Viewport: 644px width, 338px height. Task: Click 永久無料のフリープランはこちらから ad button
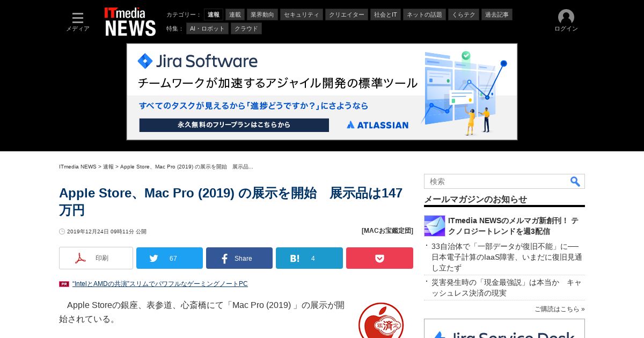point(234,125)
